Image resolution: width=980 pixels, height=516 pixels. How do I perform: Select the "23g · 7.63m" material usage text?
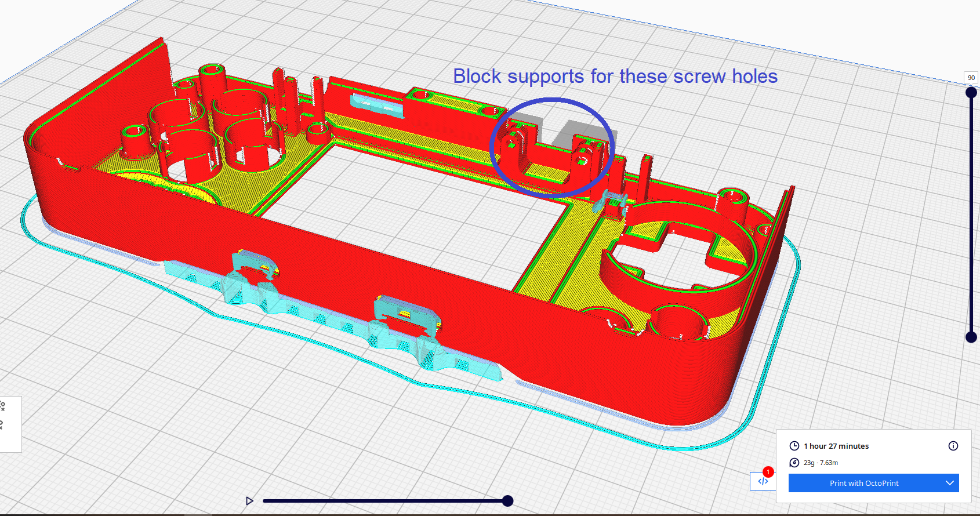click(x=821, y=463)
